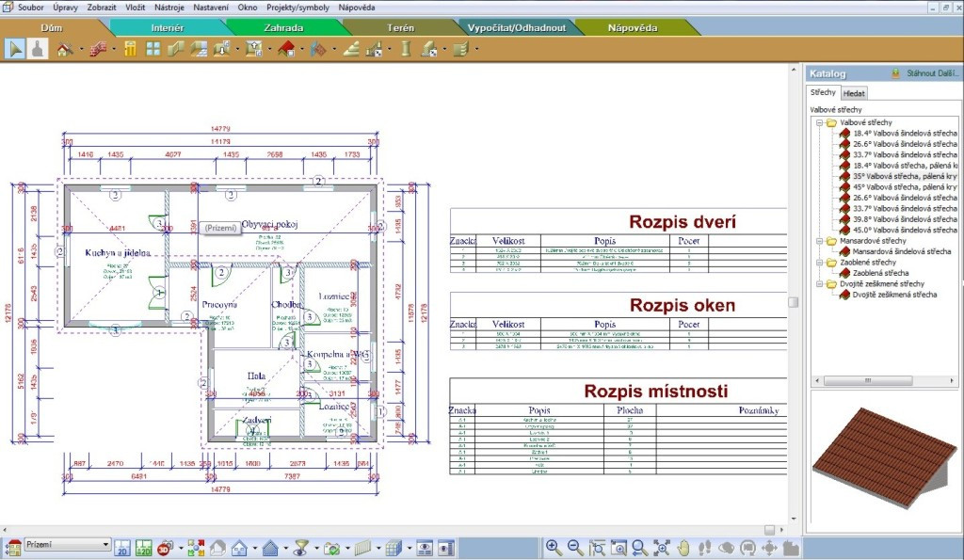This screenshot has width=964, height=560.
Task: Select the red roof tool
Action: coord(286,49)
